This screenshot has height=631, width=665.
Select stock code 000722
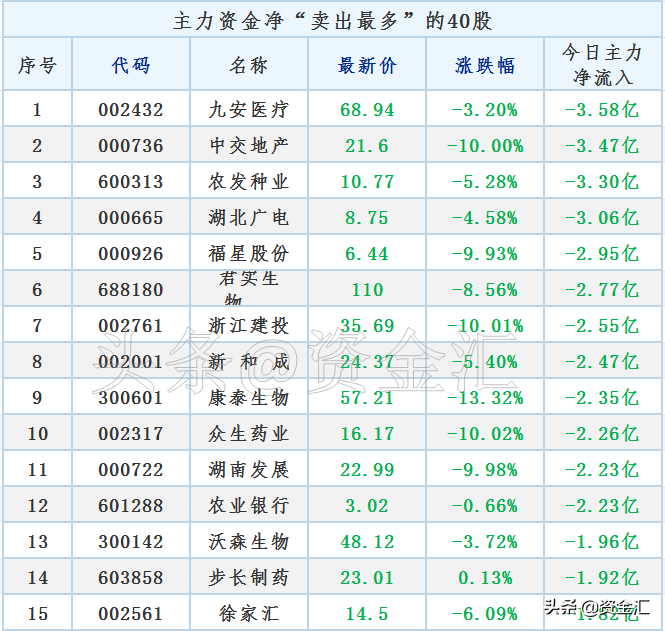tap(131, 470)
